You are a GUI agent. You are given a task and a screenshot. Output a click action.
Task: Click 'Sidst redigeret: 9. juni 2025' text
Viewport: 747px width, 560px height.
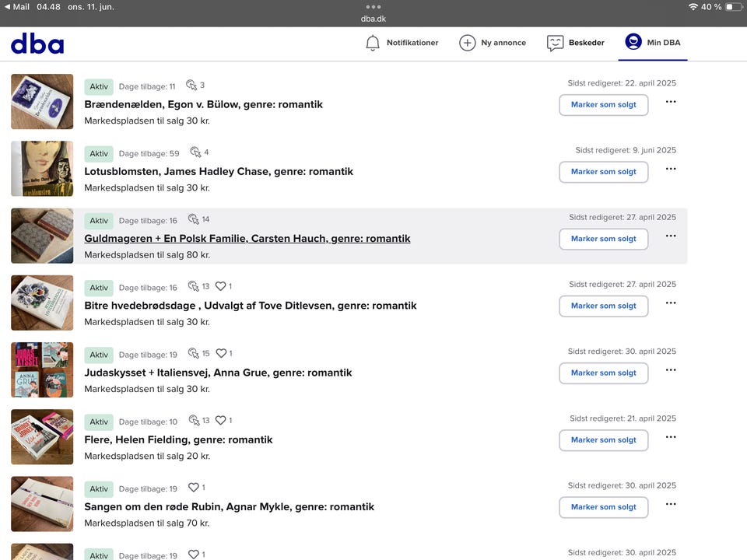(626, 150)
